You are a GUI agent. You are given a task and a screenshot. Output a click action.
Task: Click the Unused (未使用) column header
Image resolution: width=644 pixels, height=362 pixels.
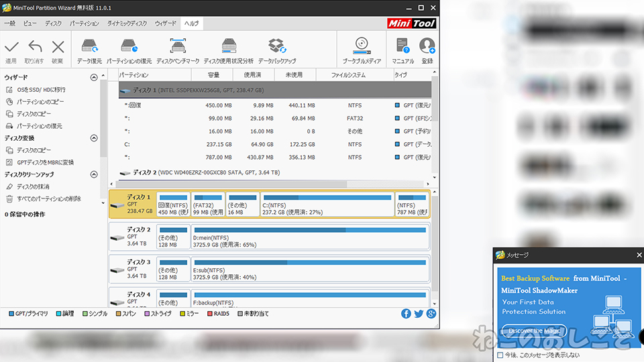click(x=294, y=75)
